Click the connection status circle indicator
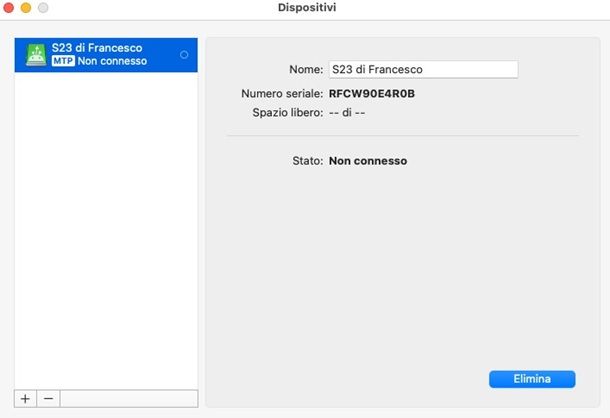The width and height of the screenshot is (610, 418). tap(184, 54)
